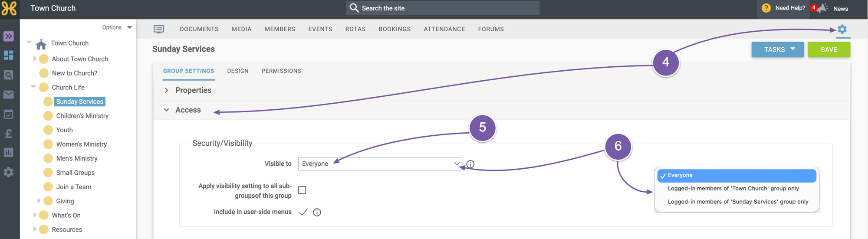Switch to the Design tab
This screenshot has width=868, height=239.
tap(238, 71)
